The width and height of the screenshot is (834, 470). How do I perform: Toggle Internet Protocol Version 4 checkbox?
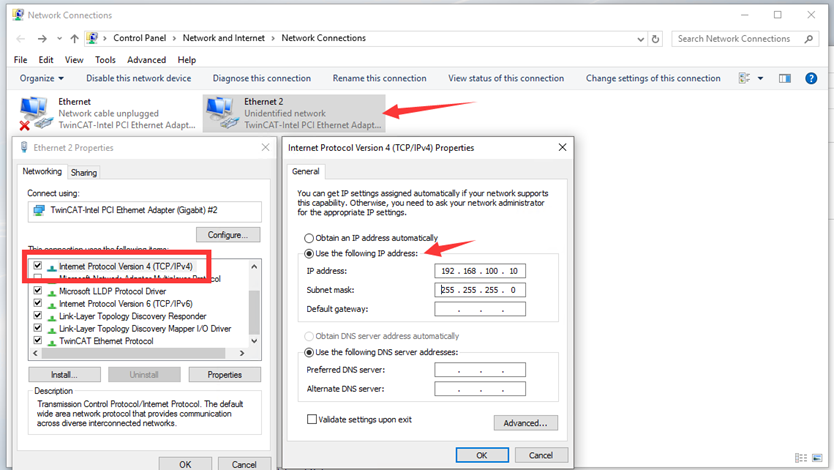tap(38, 265)
